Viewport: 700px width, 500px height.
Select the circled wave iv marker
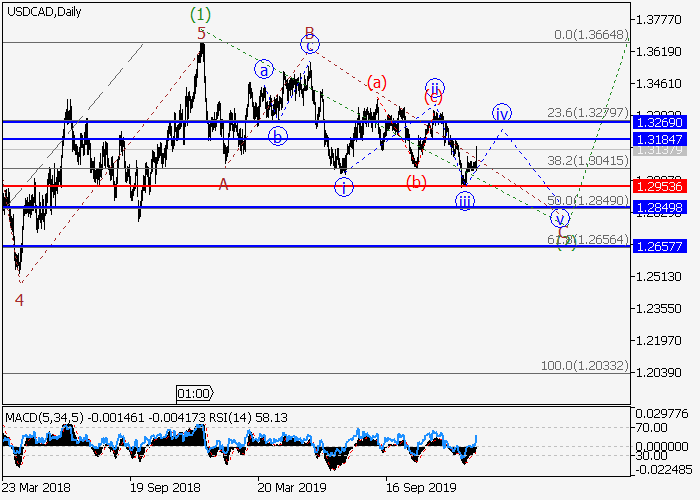click(502, 112)
